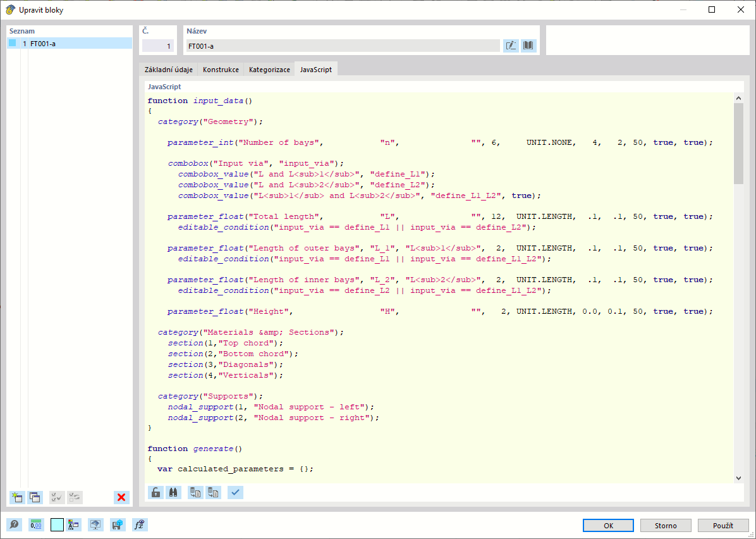
Task: Open the Konstrukce tab
Action: click(221, 70)
